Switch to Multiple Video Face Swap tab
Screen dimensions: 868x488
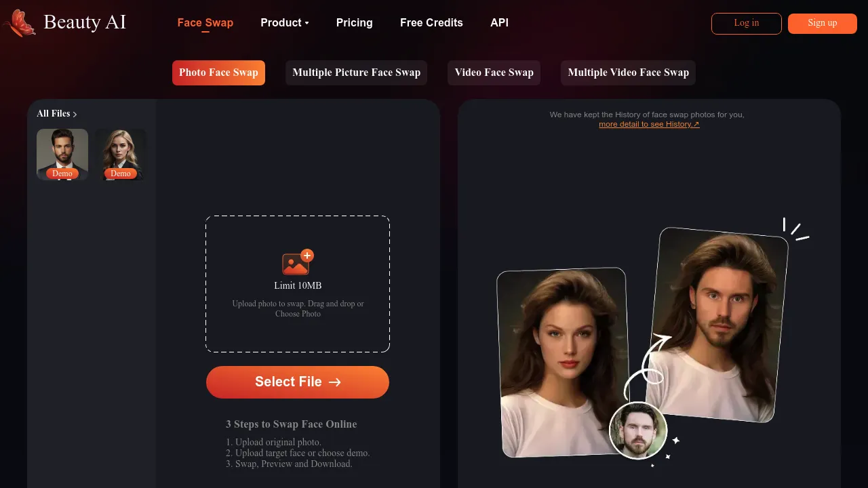pyautogui.click(x=628, y=73)
